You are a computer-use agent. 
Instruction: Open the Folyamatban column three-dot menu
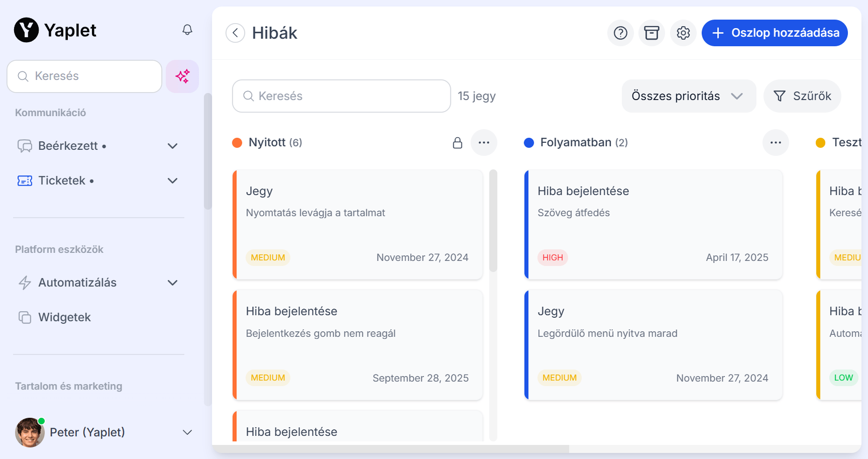pos(775,143)
